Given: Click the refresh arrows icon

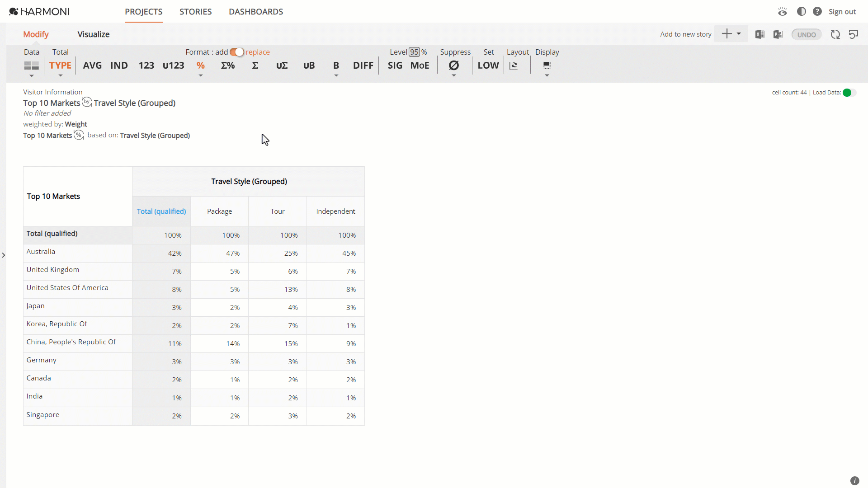Looking at the screenshot, I should tap(835, 34).
